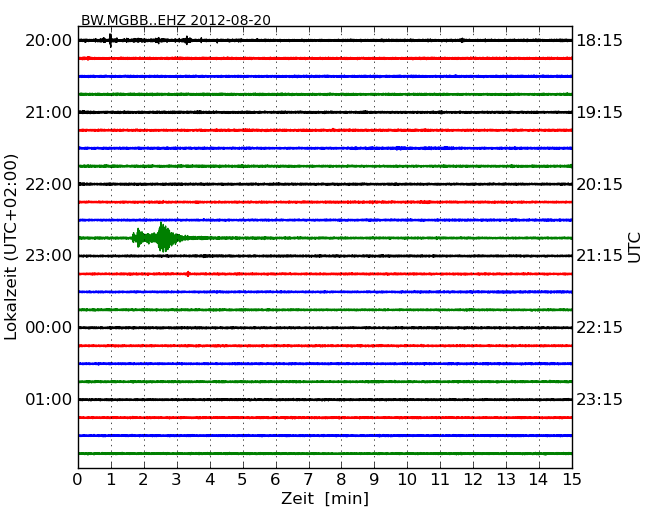Click the 15 minute tick label
This screenshot has width=650, height=520.
[571, 479]
